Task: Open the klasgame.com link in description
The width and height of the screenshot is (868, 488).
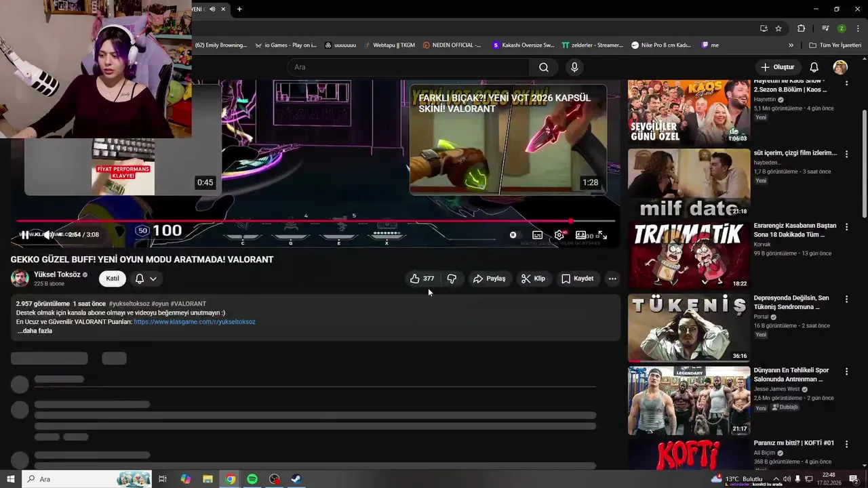Action: coord(195,322)
